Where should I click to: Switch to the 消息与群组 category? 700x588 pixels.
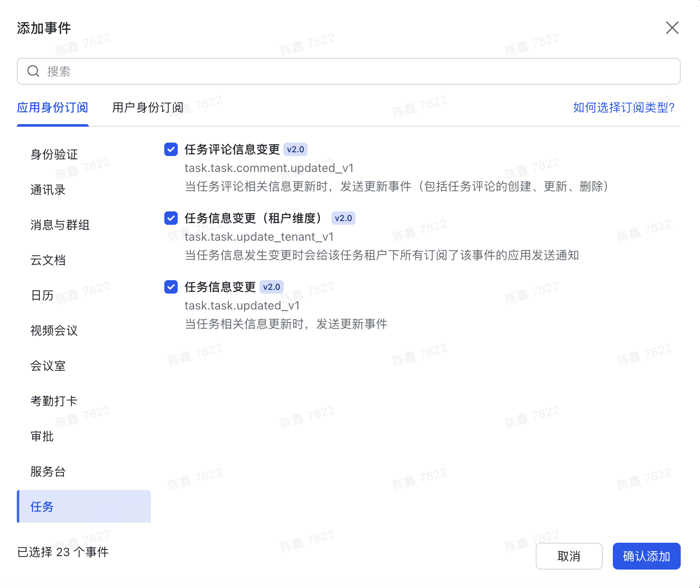[60, 225]
